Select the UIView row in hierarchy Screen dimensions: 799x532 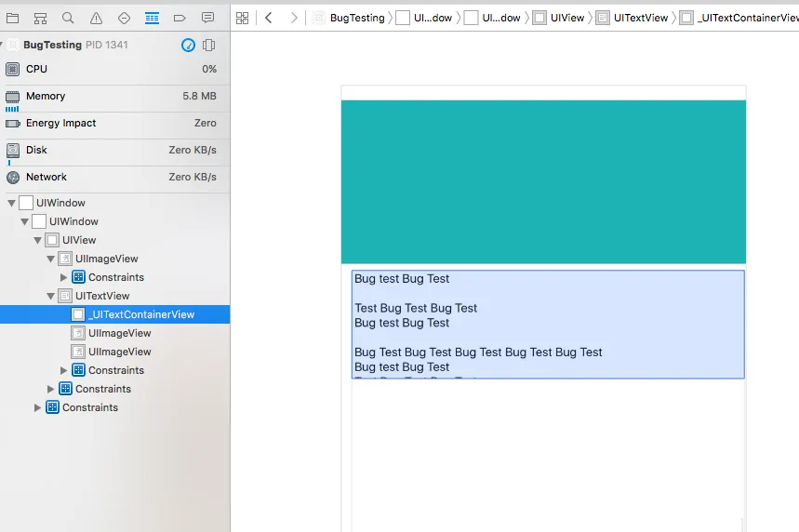(x=115, y=240)
